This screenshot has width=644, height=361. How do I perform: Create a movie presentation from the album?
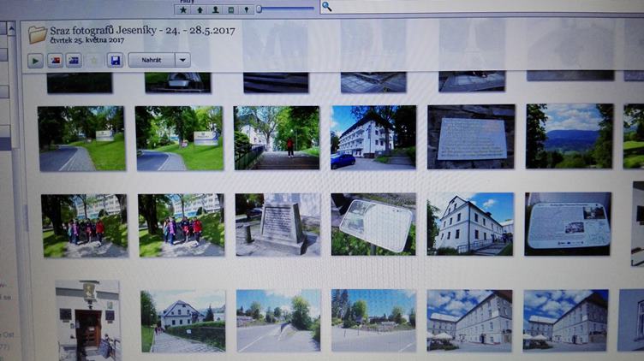pyautogui.click(x=74, y=61)
